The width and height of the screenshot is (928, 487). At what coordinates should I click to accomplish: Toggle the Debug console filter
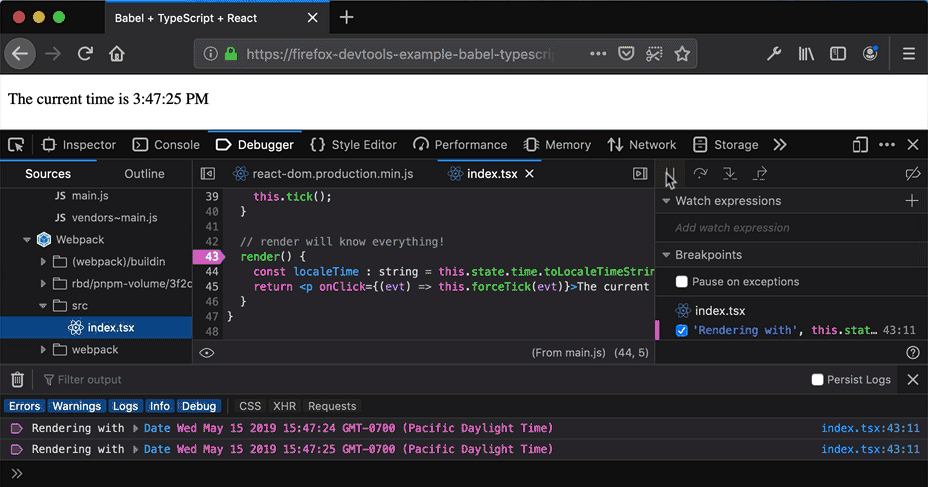[199, 406]
